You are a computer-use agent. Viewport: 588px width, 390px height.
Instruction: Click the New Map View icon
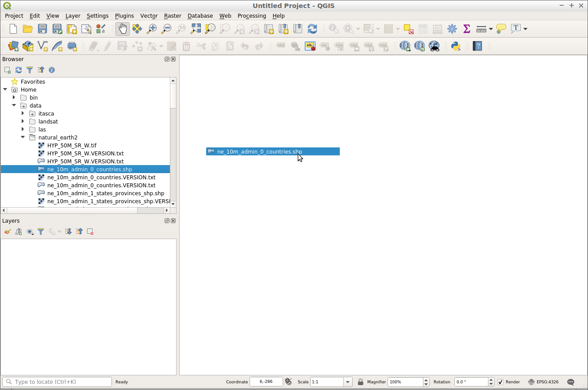[269, 29]
